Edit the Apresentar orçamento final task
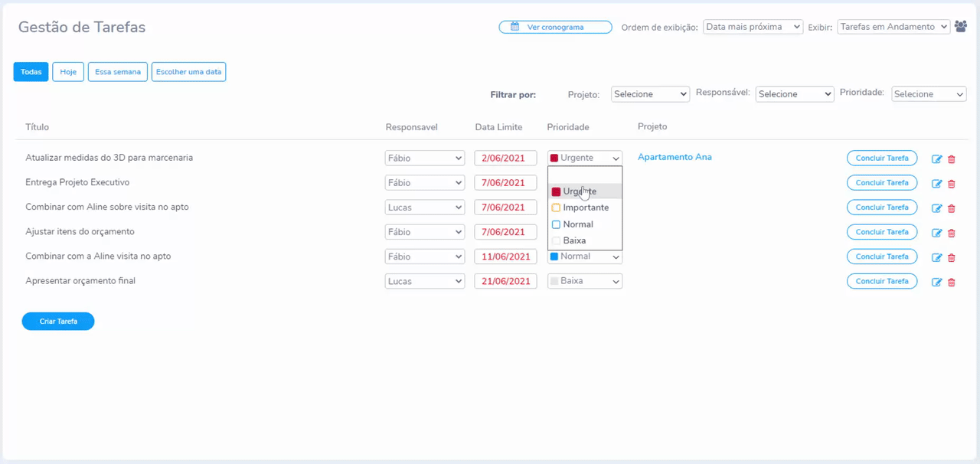This screenshot has width=980, height=464. point(936,282)
